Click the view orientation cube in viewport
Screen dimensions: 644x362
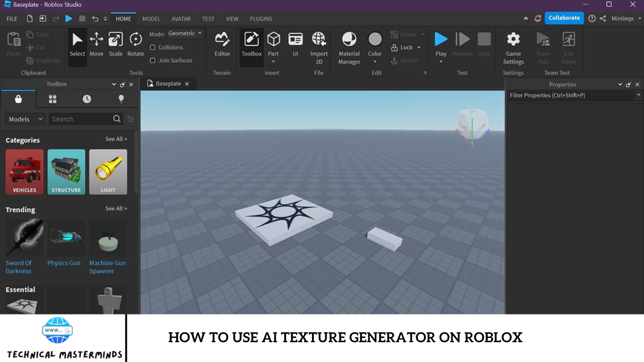472,124
